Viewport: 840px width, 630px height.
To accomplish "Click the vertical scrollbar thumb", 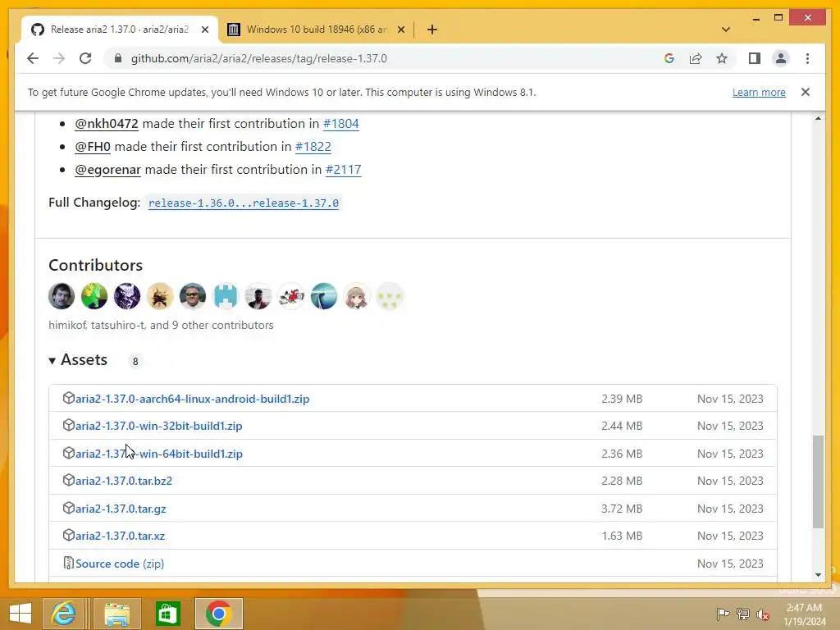I will (x=818, y=482).
